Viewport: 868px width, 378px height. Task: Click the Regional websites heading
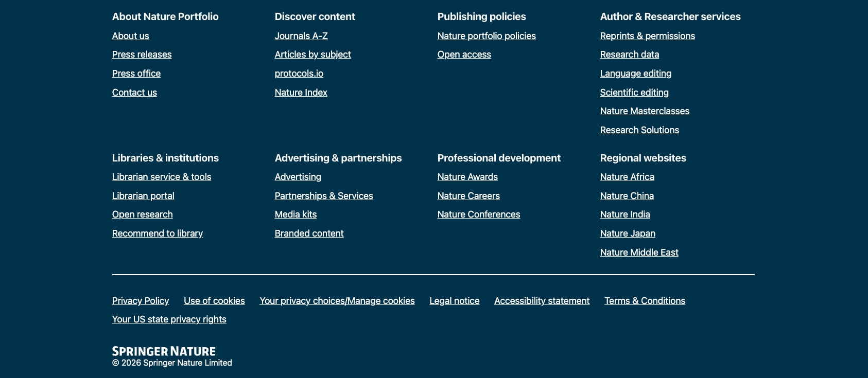pyautogui.click(x=643, y=158)
